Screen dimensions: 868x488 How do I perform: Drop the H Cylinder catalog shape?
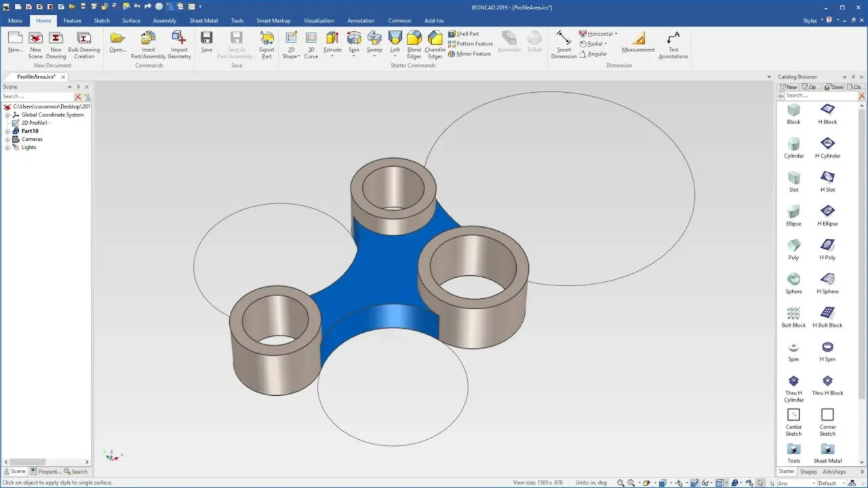pos(827,144)
